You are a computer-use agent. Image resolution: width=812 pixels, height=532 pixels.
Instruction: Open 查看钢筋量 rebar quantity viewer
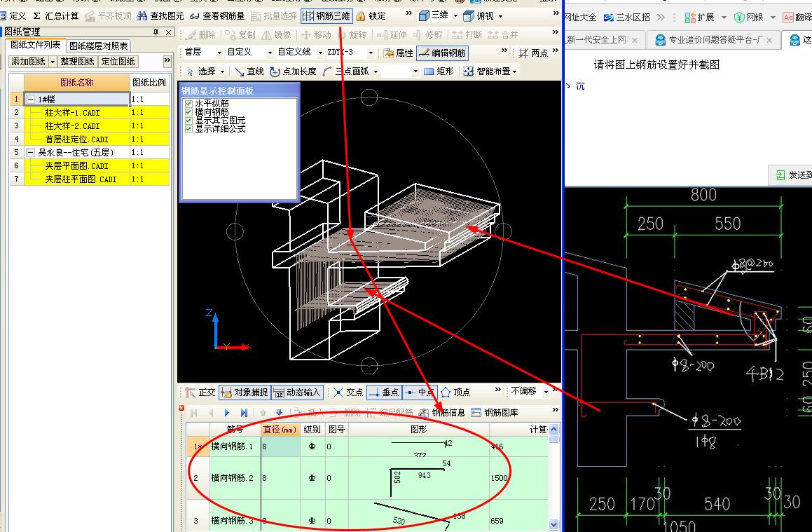pyautogui.click(x=216, y=16)
